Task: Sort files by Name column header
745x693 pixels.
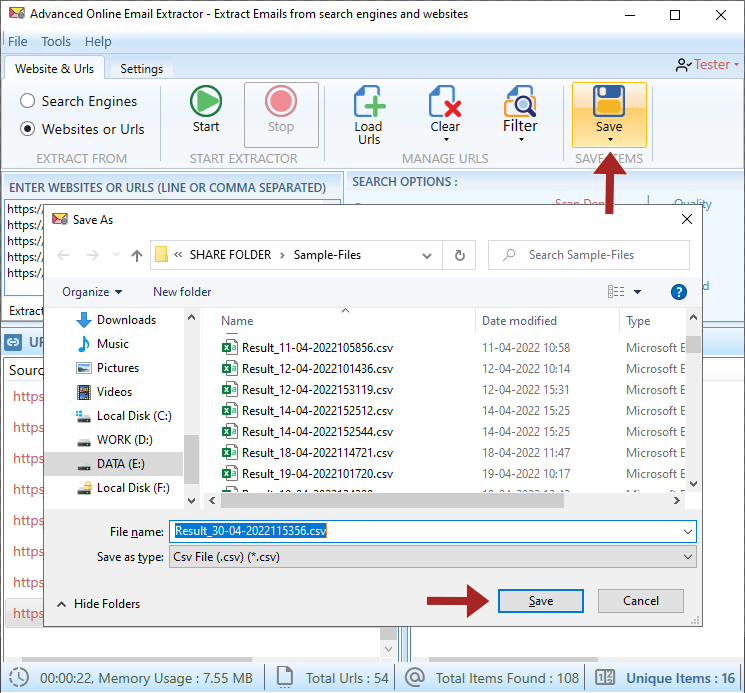Action: pyautogui.click(x=237, y=321)
